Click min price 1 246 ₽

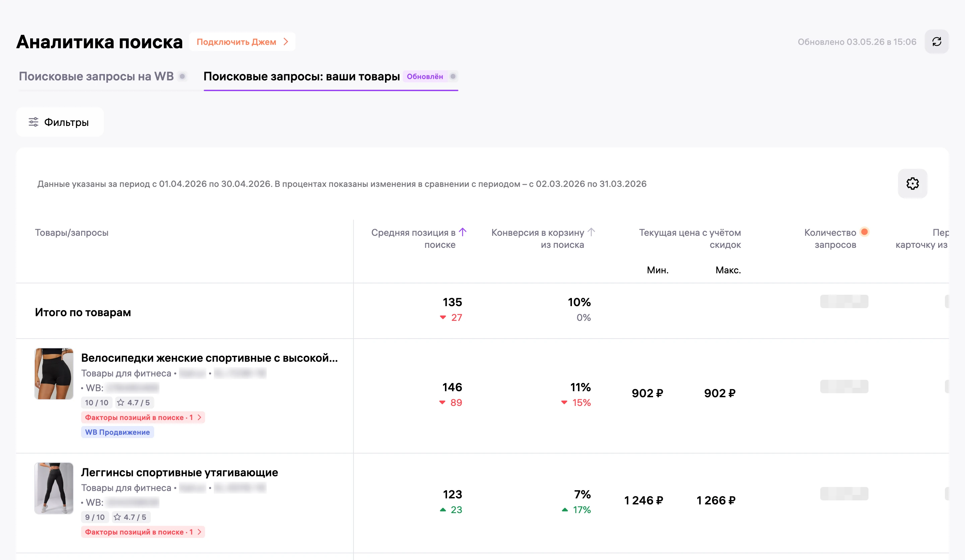click(x=643, y=500)
